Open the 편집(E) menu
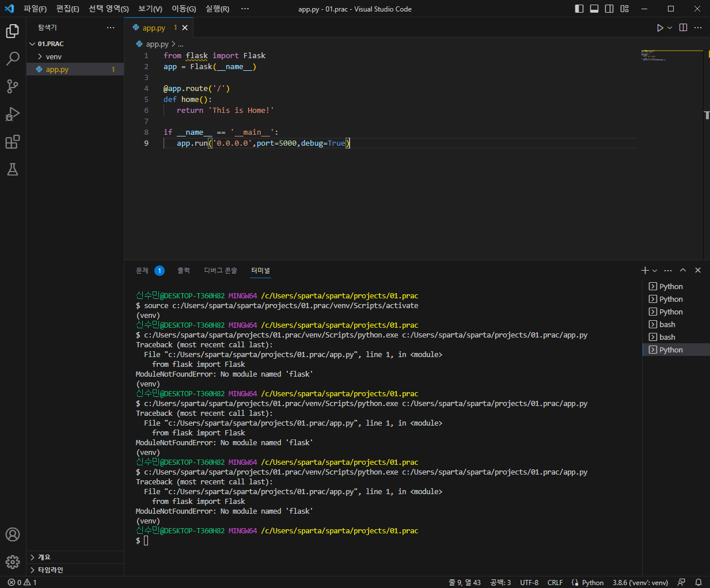The width and height of the screenshot is (710, 588). (68, 9)
